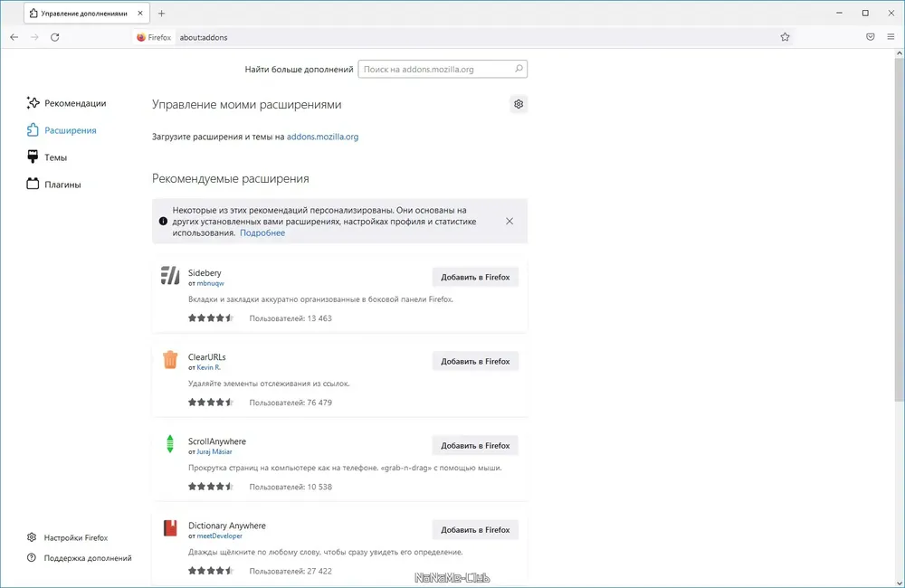905x588 pixels.
Task: Click the Dictionary Anywhere star rating
Action: click(211, 571)
